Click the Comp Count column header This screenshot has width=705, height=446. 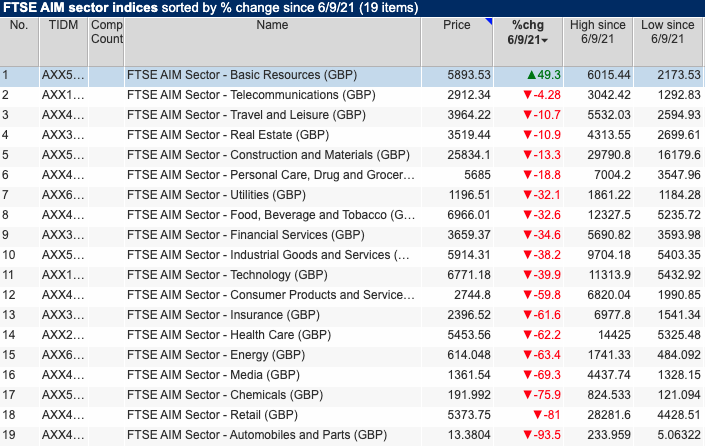(x=107, y=31)
